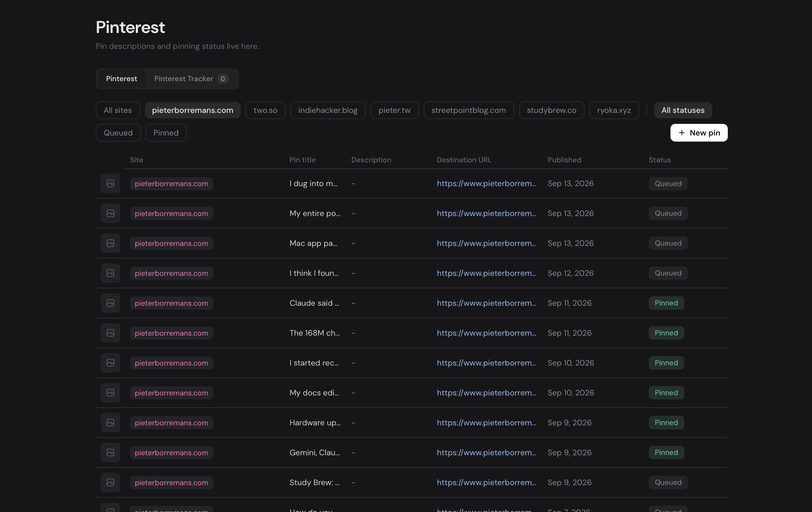Open destination URL for 'I dug into m...' pin

point(486,183)
